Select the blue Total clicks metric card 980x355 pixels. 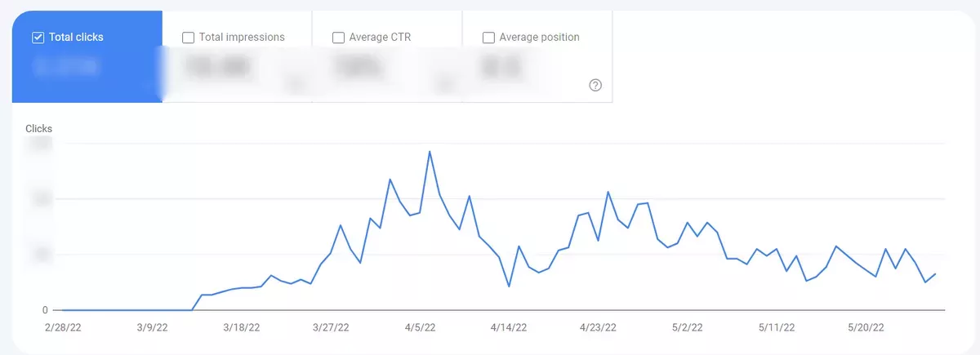pyautogui.click(x=87, y=56)
